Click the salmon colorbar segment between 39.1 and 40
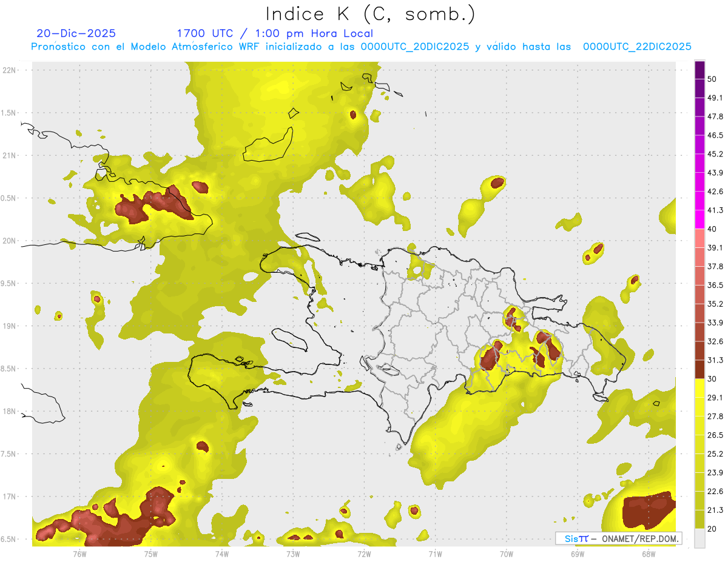The image size is (728, 562). [x=699, y=238]
